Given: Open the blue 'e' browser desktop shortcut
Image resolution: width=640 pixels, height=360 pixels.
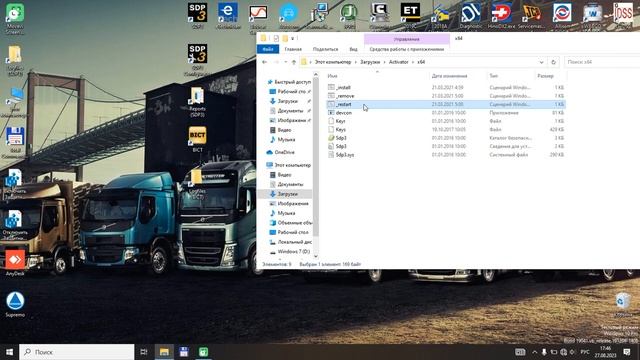Looking at the screenshot, I should coord(228,16).
